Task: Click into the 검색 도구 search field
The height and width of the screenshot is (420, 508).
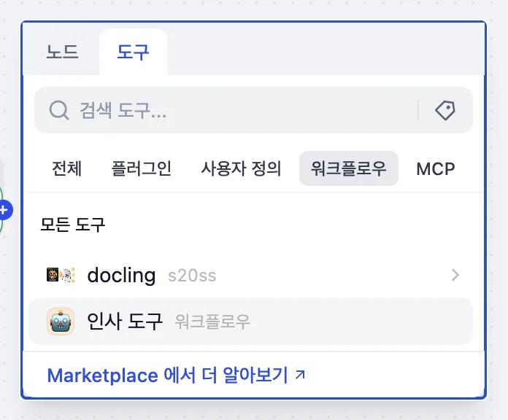Action: [241, 110]
